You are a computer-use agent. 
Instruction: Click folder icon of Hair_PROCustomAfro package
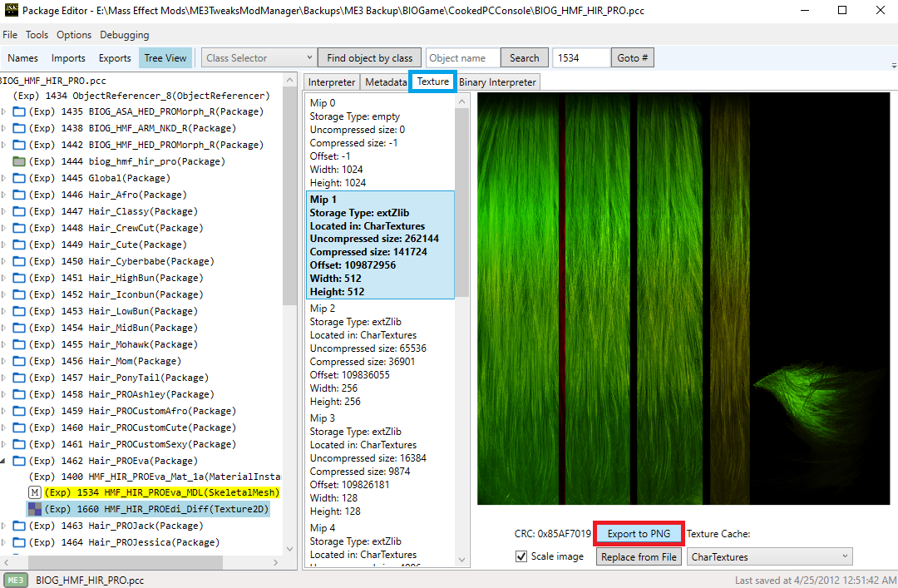point(19,411)
